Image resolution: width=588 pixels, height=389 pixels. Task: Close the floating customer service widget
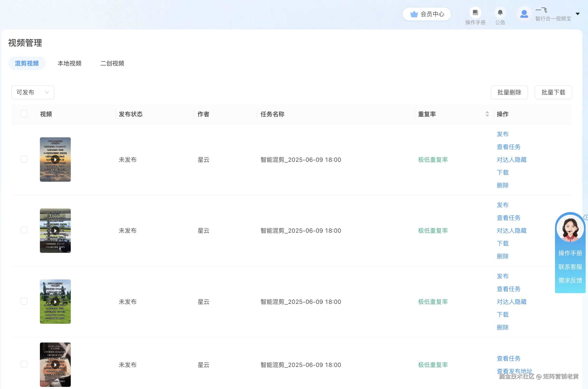pyautogui.click(x=586, y=218)
